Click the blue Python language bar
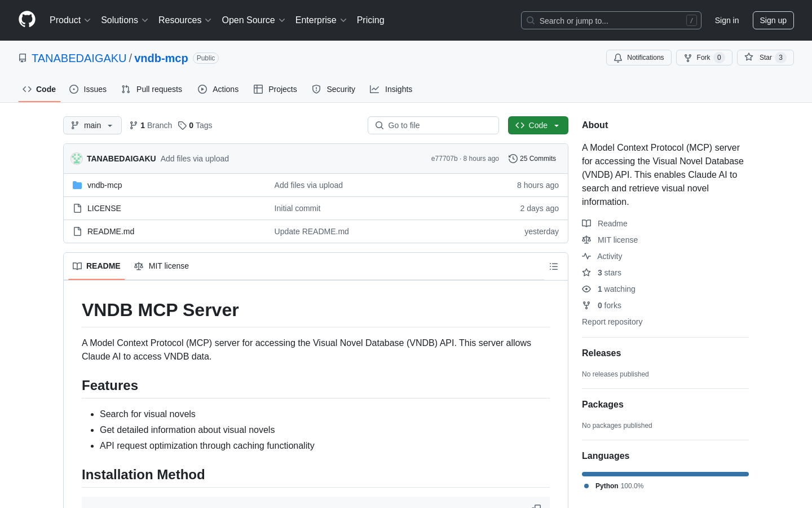The image size is (812, 508). click(x=665, y=474)
